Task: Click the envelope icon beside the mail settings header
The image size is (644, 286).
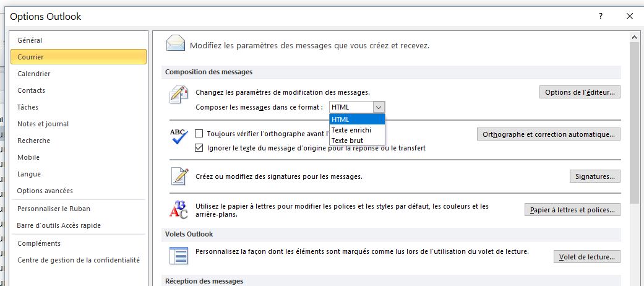Action: [x=176, y=44]
